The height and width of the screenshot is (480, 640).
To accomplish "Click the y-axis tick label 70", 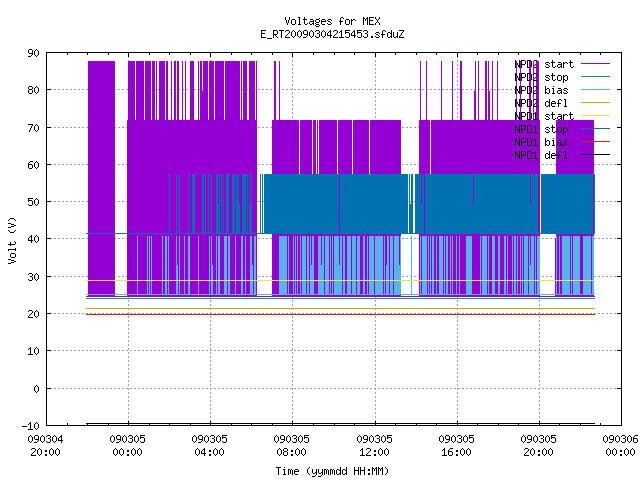I will tap(34, 128).
